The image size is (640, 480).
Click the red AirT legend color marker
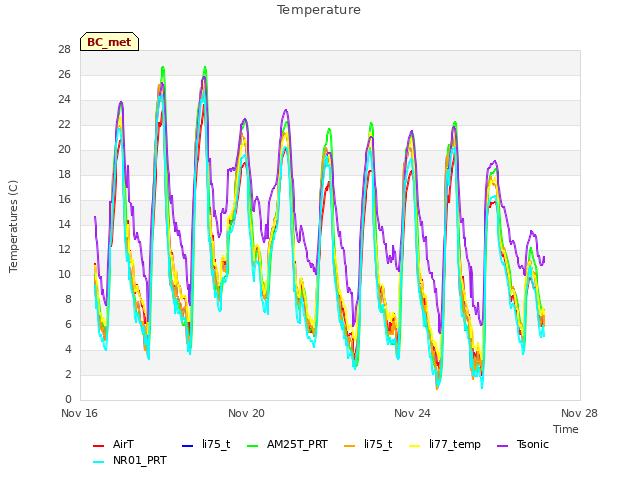coord(98,446)
